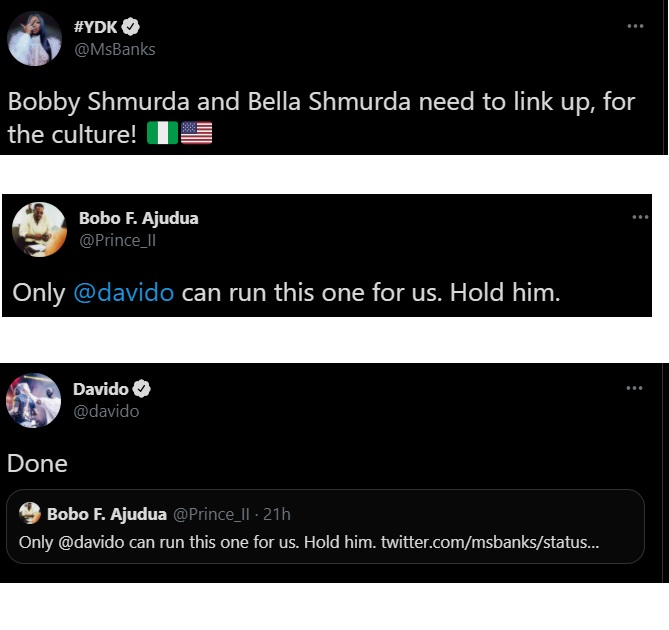Viewport: 669px width, 630px height.
Task: Click the American flag emoji
Action: (x=196, y=133)
